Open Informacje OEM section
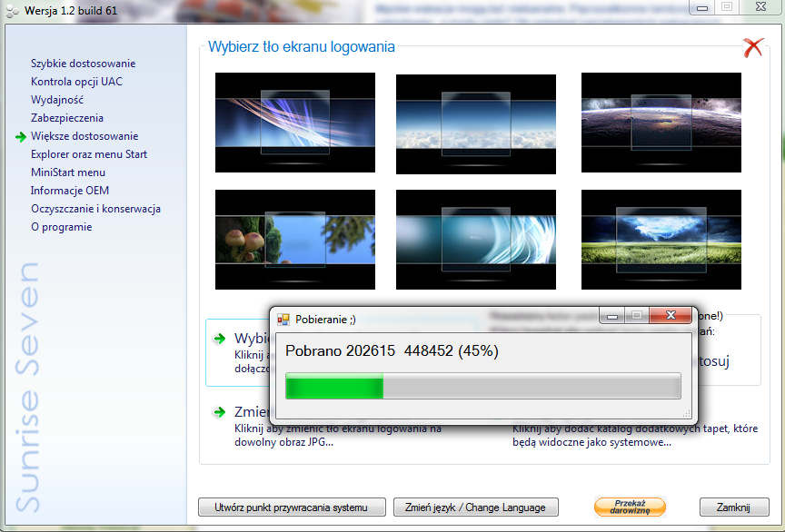 pos(70,191)
